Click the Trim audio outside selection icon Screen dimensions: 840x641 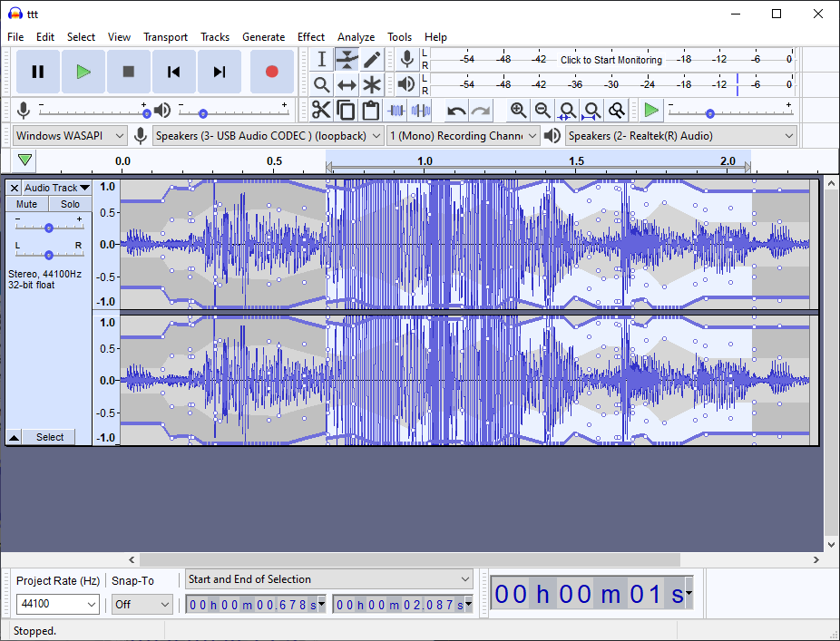[x=396, y=111]
